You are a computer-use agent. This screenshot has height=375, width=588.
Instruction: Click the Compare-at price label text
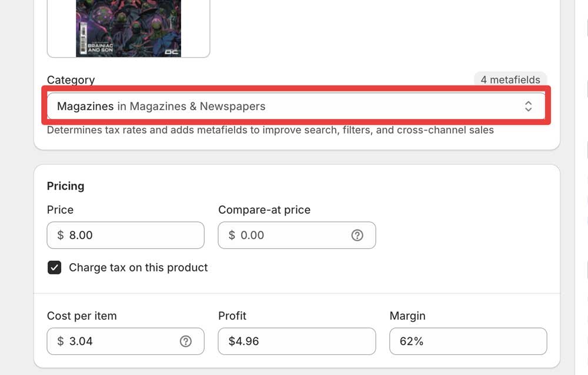(x=264, y=210)
